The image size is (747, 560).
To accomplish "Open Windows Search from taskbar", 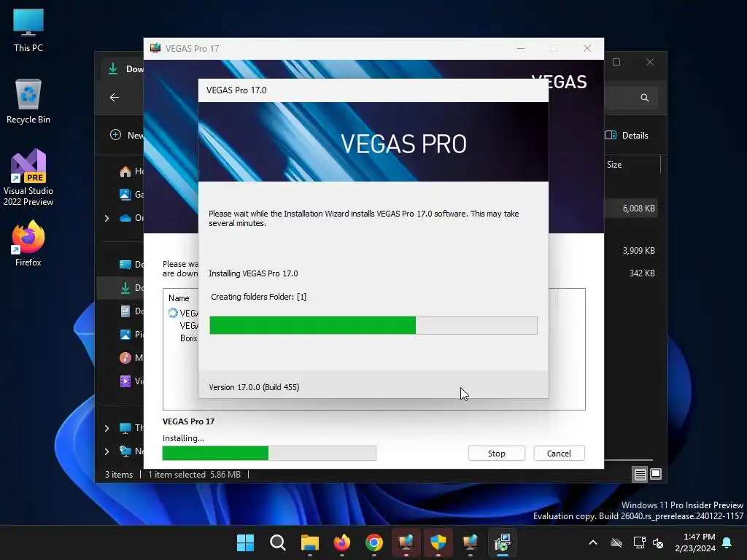I will coord(278,542).
